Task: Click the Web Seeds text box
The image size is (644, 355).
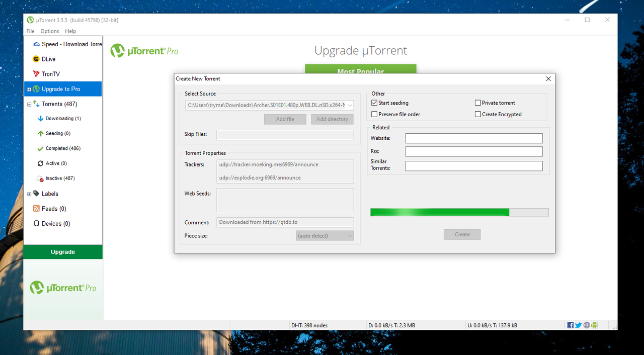Action: point(285,200)
